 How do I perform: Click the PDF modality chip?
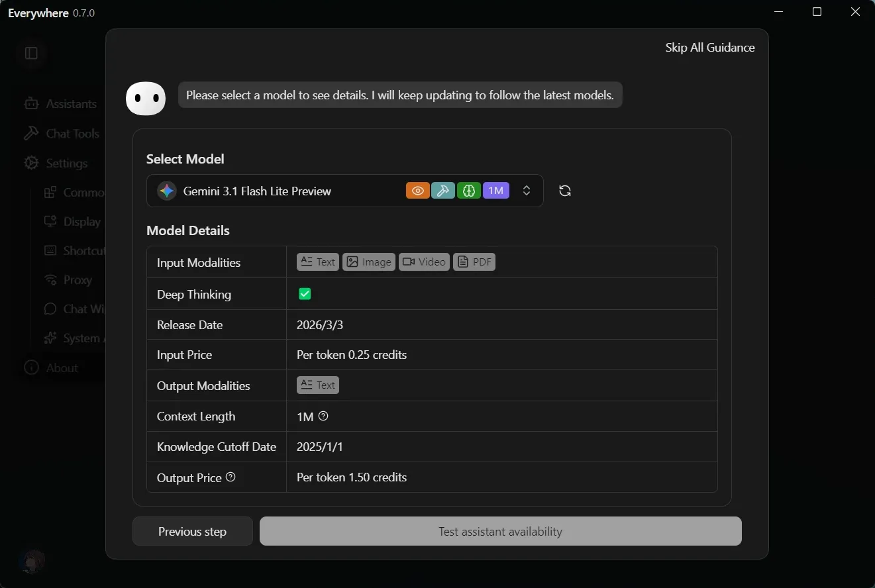click(474, 262)
